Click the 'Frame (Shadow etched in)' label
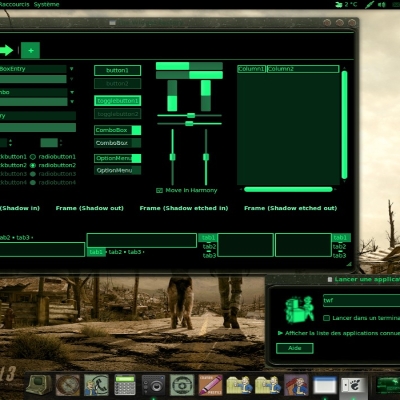The image size is (400, 400). tap(184, 208)
